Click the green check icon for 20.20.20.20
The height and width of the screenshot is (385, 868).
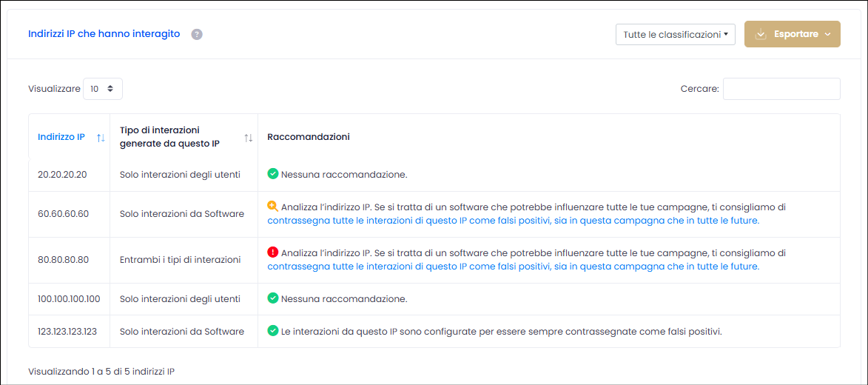point(272,174)
